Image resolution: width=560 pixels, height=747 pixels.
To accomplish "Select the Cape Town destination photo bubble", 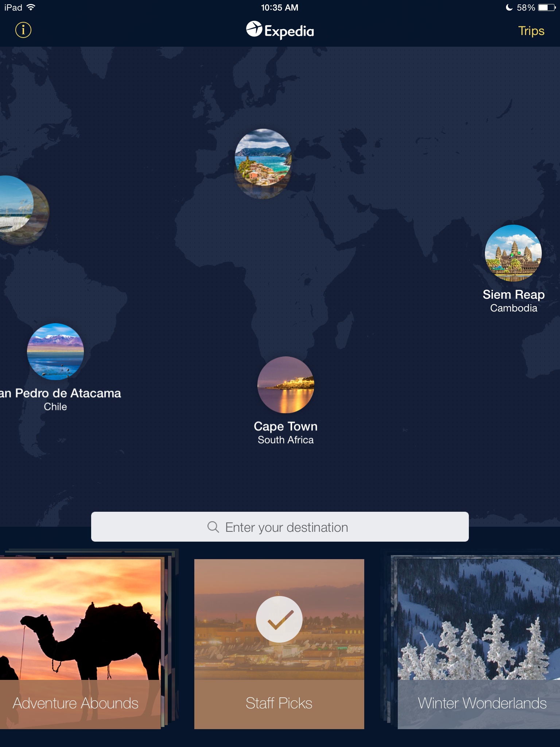I will [x=286, y=385].
